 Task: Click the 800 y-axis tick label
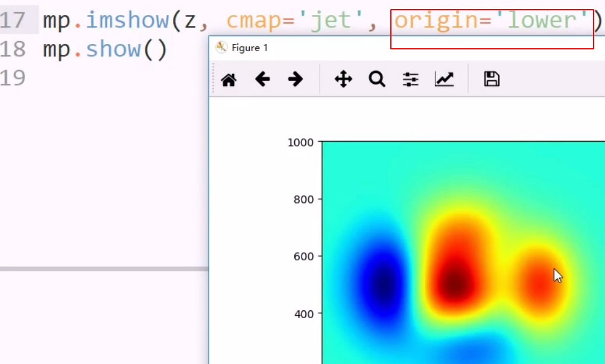pyautogui.click(x=303, y=199)
